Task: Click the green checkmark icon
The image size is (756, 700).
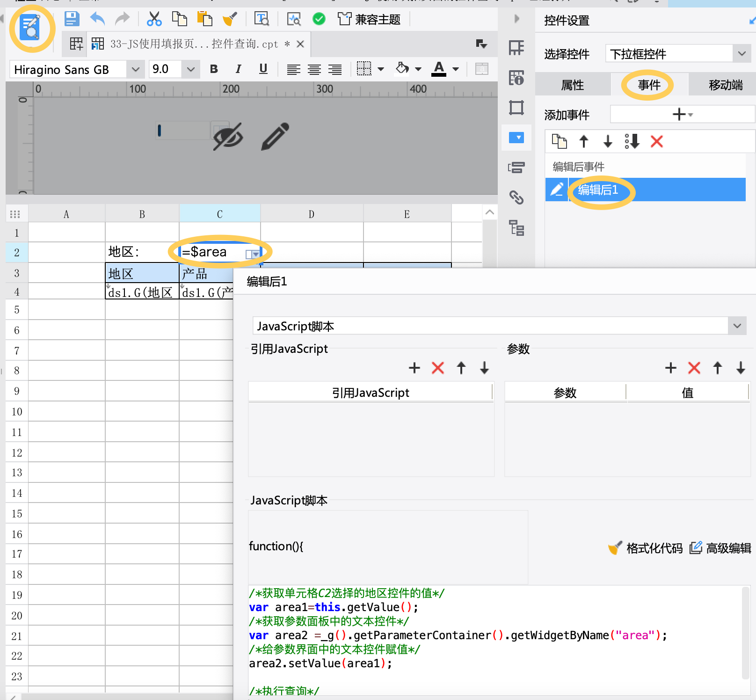Action: pos(319,19)
